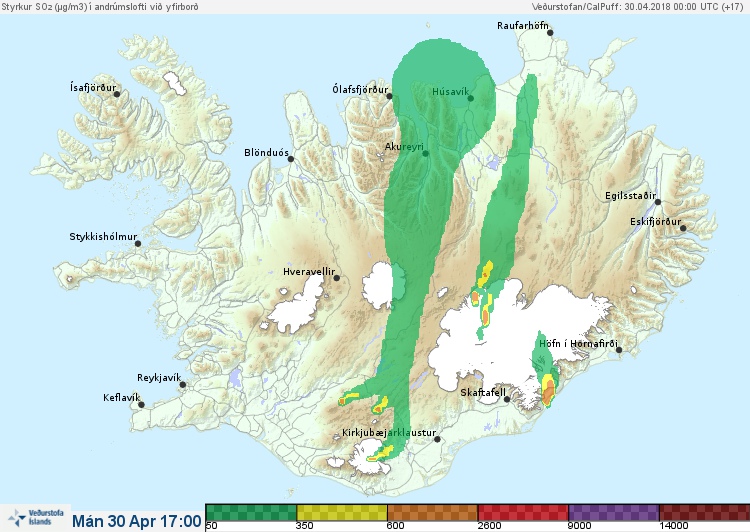Click the Ísafjörður marker dot
This screenshot has height=532, width=750.
tap(117, 94)
